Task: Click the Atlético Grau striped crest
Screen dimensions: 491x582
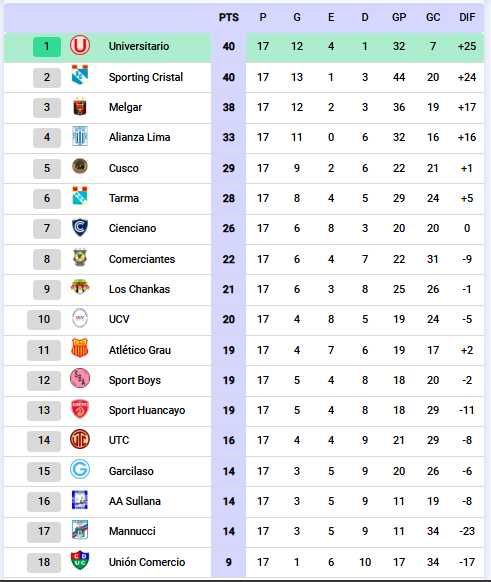Action: coord(80,348)
